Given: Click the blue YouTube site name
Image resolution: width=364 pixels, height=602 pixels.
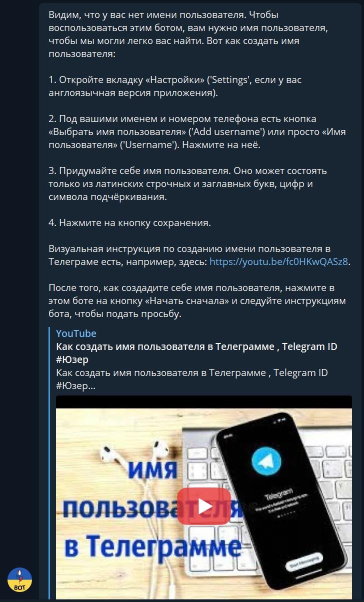Looking at the screenshot, I should [76, 333].
